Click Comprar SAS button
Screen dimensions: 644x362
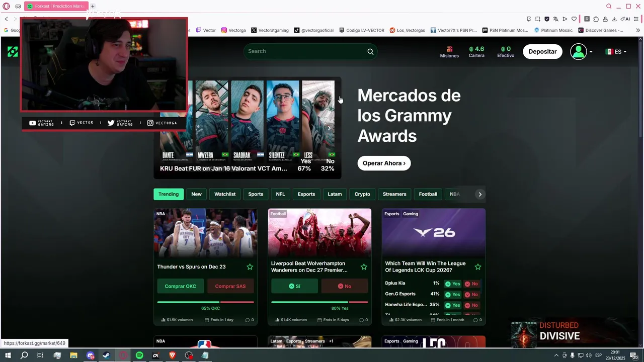click(230, 286)
